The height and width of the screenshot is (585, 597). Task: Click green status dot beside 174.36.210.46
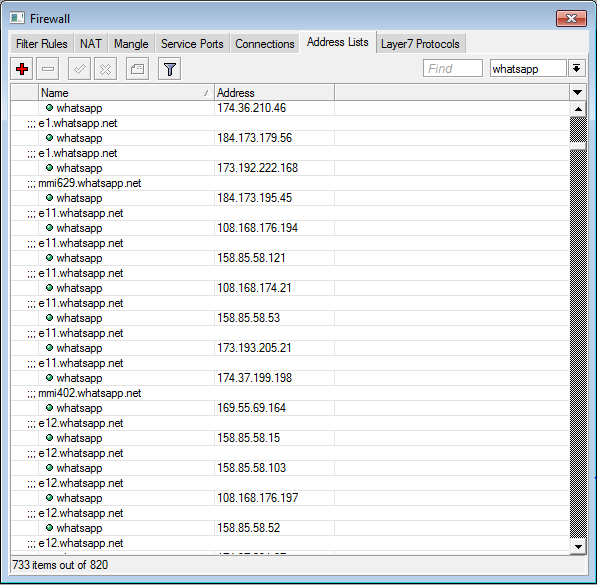click(x=49, y=108)
